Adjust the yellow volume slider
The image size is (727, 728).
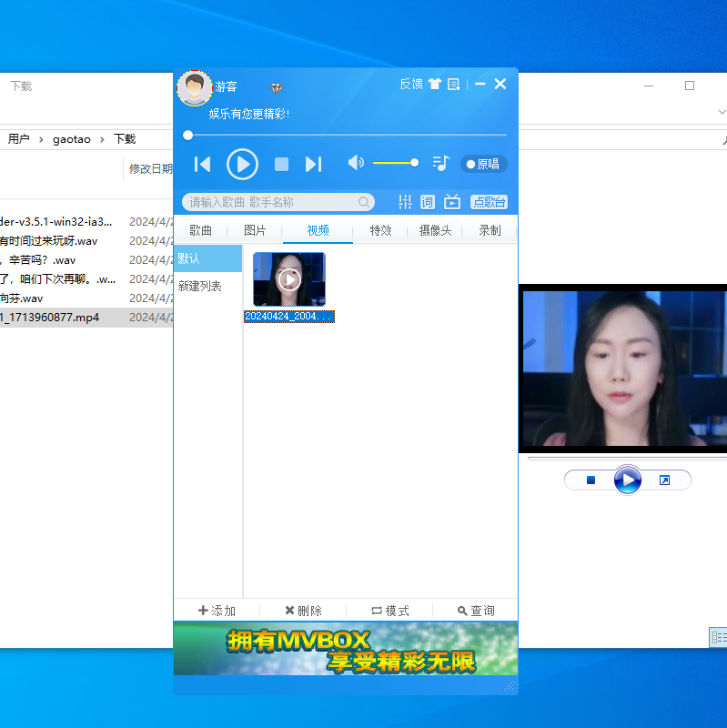pos(396,163)
